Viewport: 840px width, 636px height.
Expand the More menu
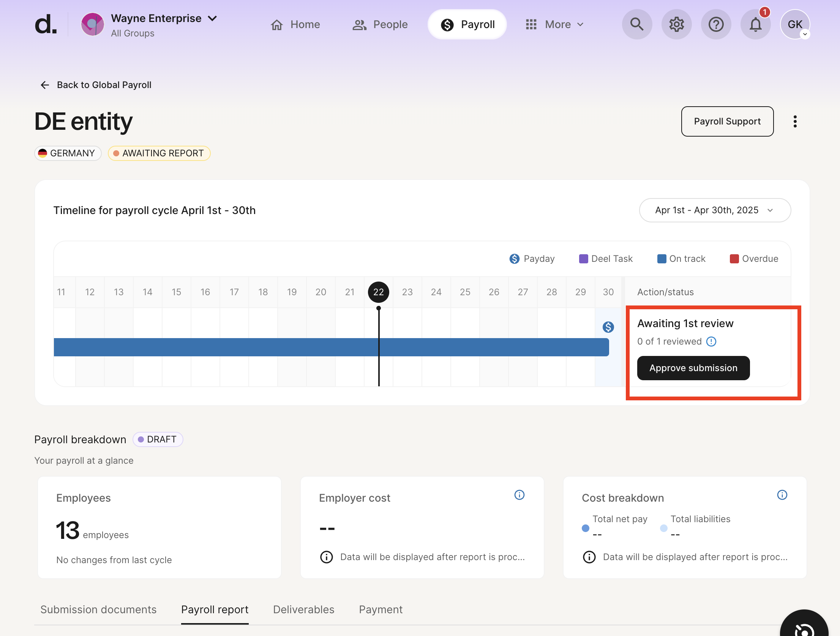(554, 24)
